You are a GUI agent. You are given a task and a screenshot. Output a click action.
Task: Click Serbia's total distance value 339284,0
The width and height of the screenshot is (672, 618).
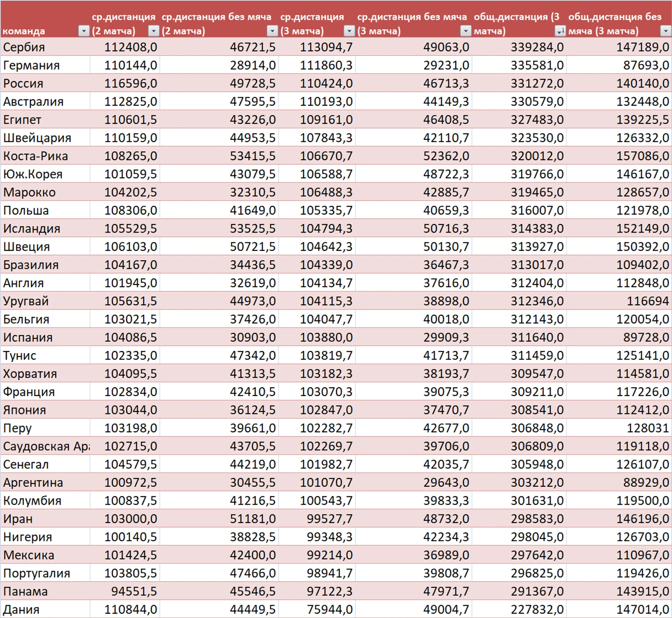[537, 47]
